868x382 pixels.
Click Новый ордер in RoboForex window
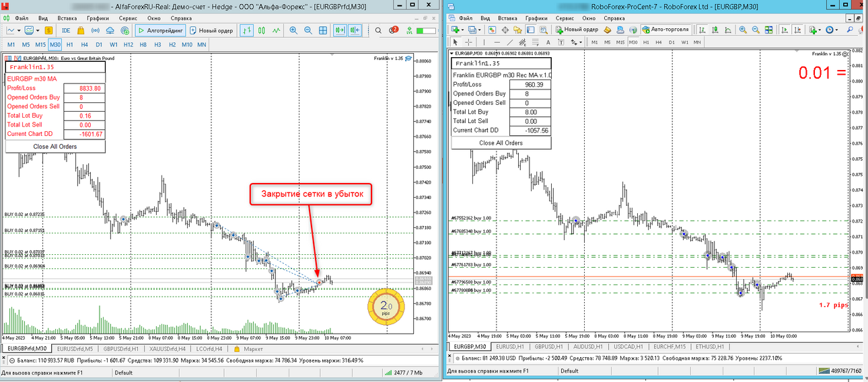coord(576,30)
